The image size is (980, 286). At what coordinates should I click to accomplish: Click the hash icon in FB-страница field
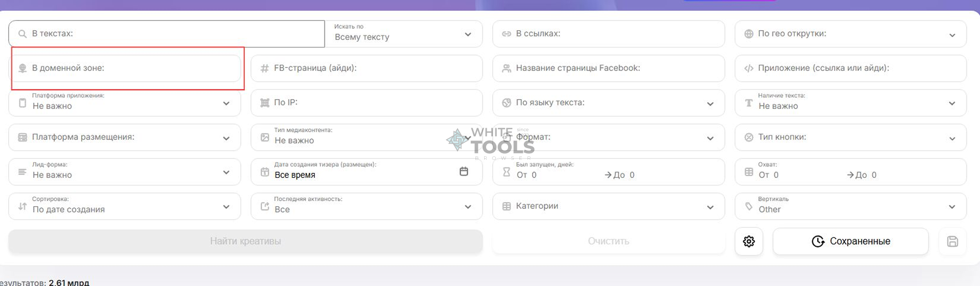(x=264, y=68)
